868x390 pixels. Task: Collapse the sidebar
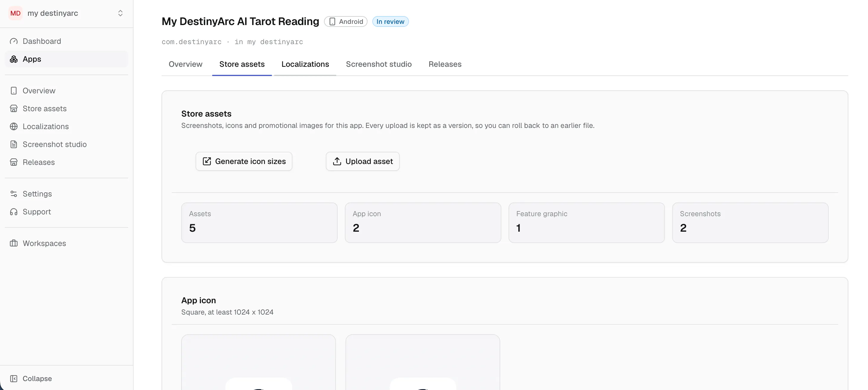coord(66,379)
